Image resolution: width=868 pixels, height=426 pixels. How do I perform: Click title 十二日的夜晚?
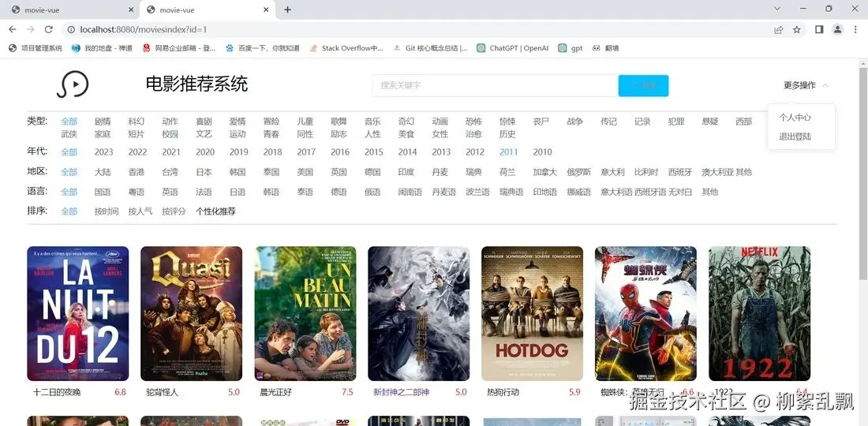click(57, 392)
